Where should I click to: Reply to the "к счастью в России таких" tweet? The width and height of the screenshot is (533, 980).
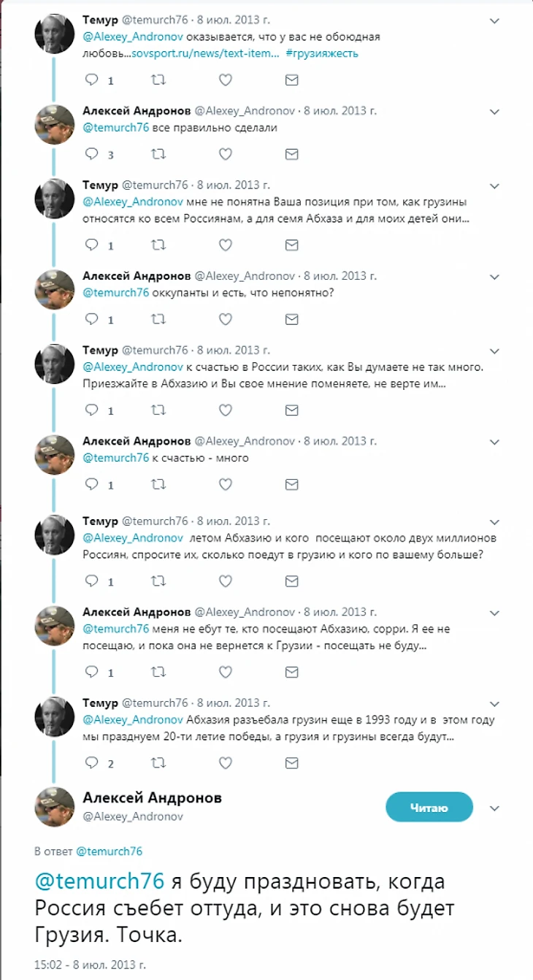pos(93,410)
